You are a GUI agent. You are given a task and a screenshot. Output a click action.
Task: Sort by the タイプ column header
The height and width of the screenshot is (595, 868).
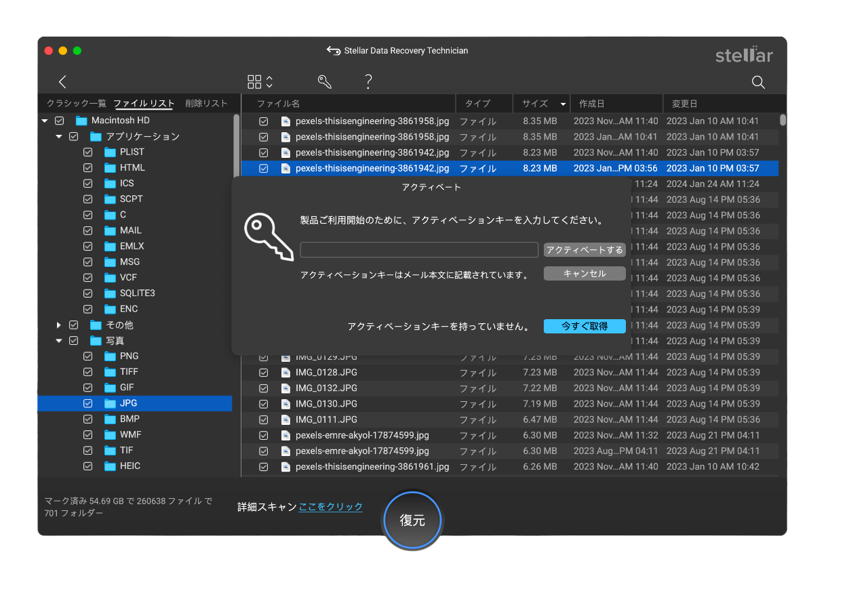pyautogui.click(x=484, y=104)
